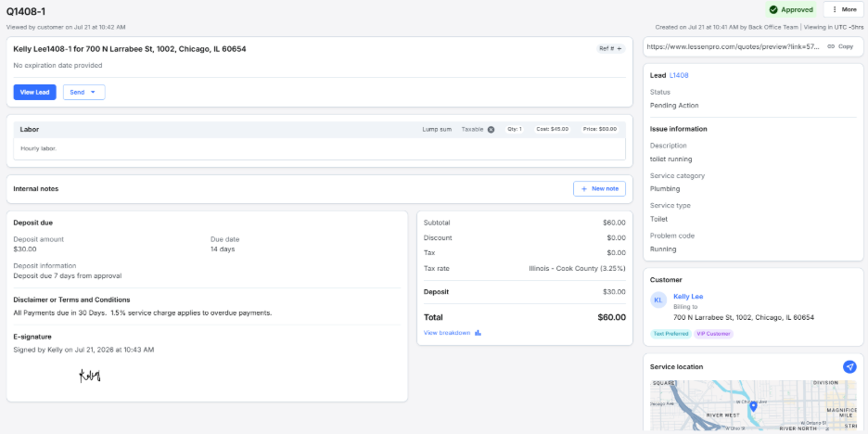Click the Total $60.00 amount
Image resolution: width=868 pixels, height=434 pixels.
click(612, 317)
